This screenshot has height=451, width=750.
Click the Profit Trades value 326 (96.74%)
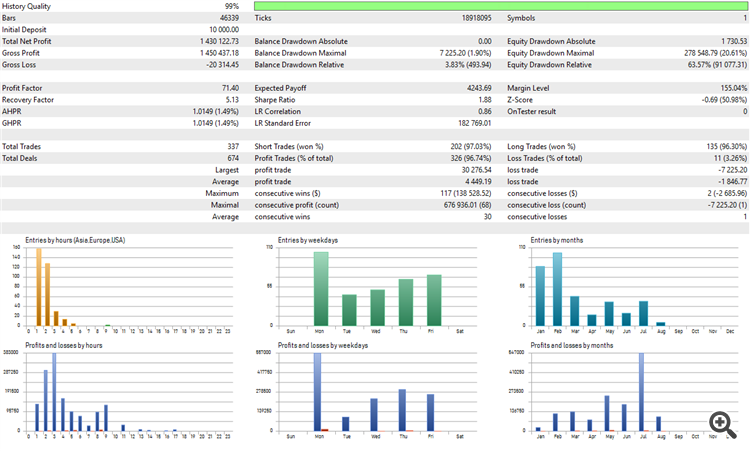click(471, 158)
